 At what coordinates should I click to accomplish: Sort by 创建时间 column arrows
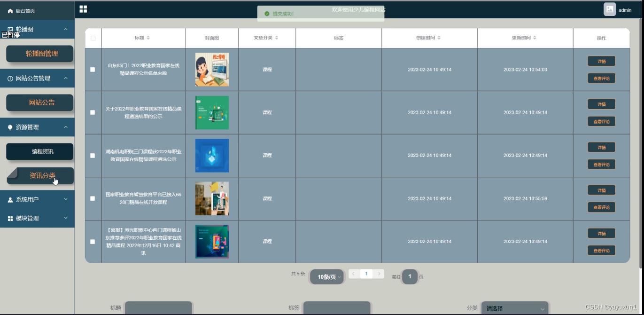click(x=439, y=38)
